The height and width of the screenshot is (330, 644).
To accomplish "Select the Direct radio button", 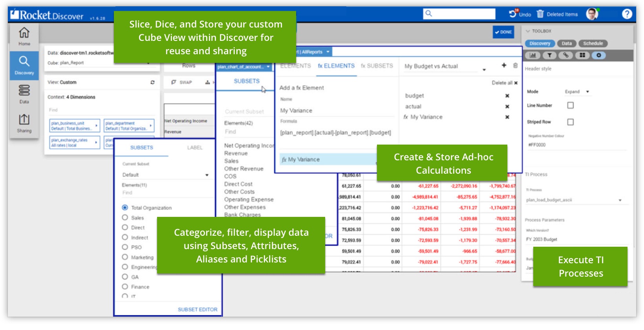I will (x=125, y=227).
